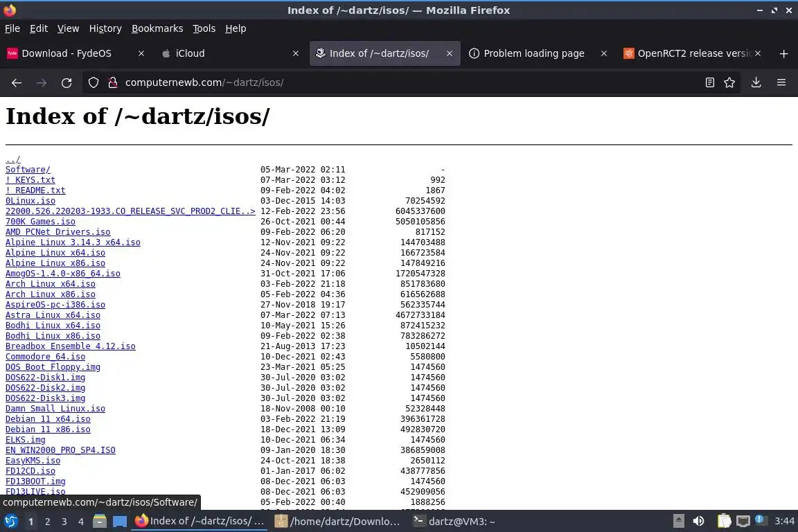This screenshot has width=798, height=532.
Task: Go back to previous page
Action: [17, 82]
